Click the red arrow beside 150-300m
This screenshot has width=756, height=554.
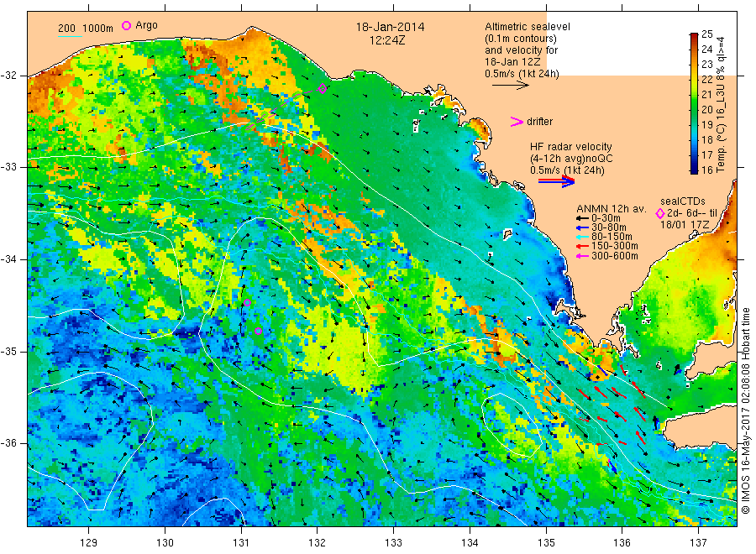point(582,246)
